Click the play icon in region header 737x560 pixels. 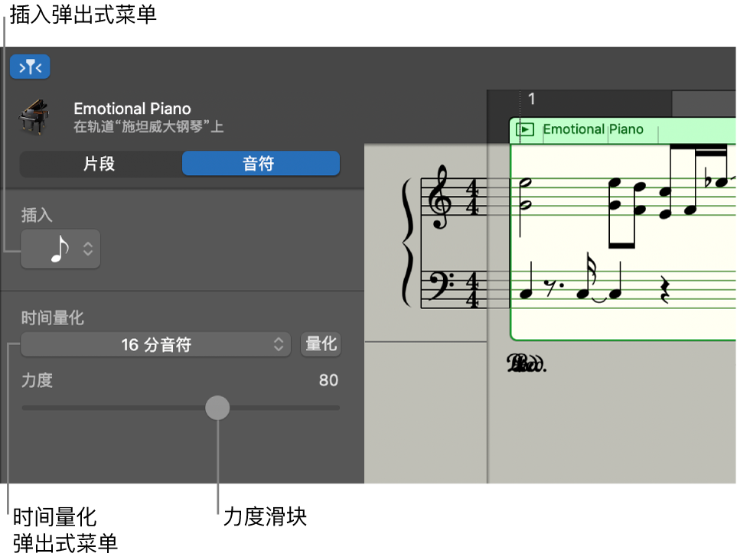coord(525,129)
